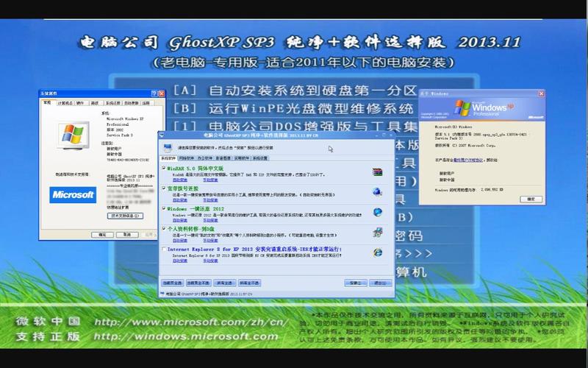Click 自动安装 link under Windows 一键还原 2012
Screen dimensions: 588x368
180,220
